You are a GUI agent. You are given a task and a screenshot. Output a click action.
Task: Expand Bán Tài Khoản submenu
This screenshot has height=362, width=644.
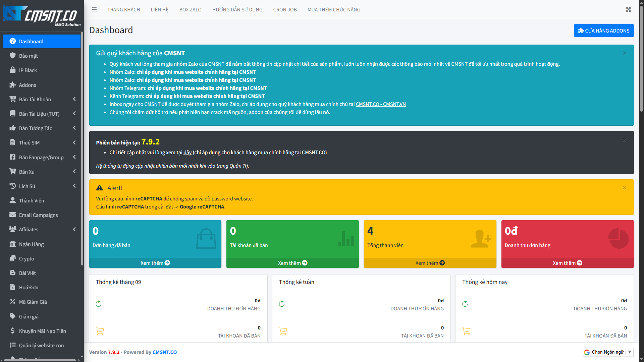[74, 99]
